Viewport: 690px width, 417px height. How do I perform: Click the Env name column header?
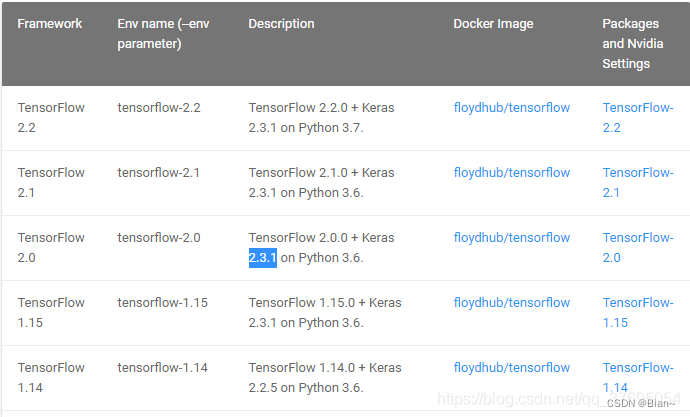pos(163,34)
